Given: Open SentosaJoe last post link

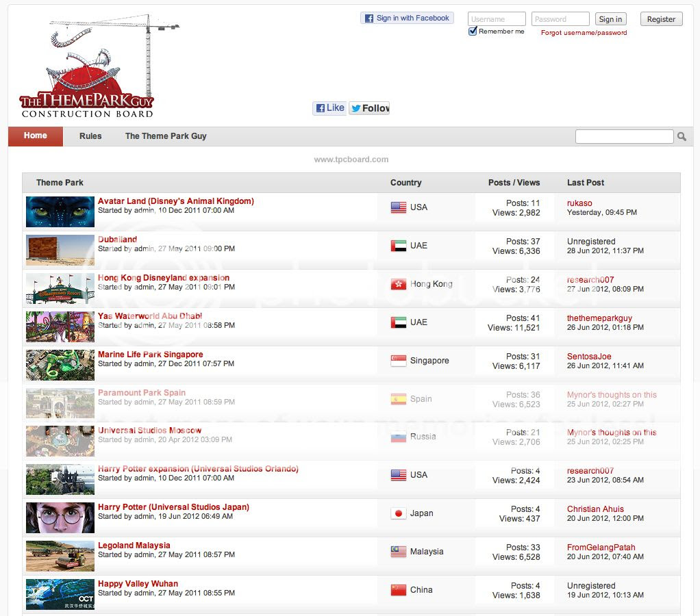Looking at the screenshot, I should pyautogui.click(x=589, y=357).
